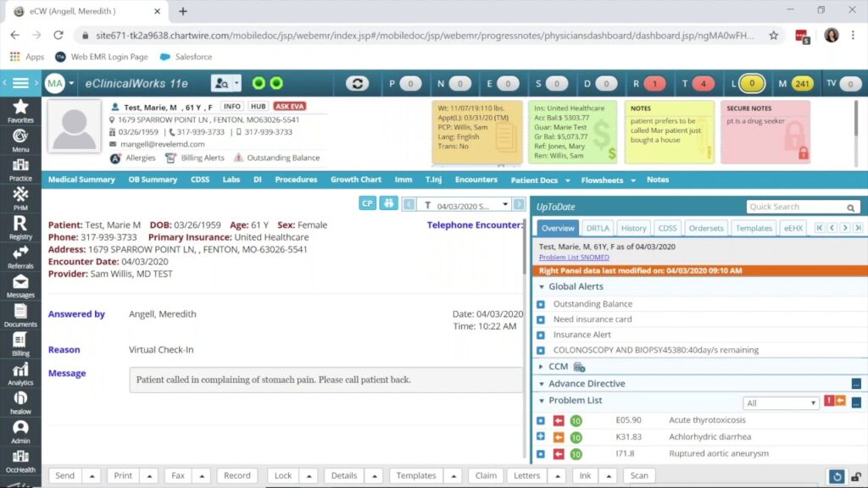Click the UpToDate search magnifier icon
This screenshot has width=868, height=488.
click(x=850, y=208)
